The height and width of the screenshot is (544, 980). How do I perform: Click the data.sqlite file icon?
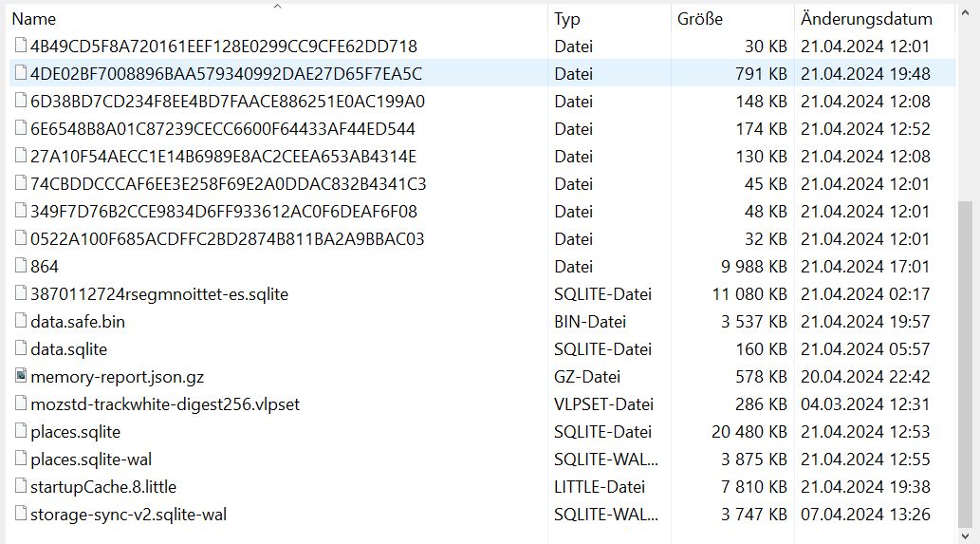point(21,348)
